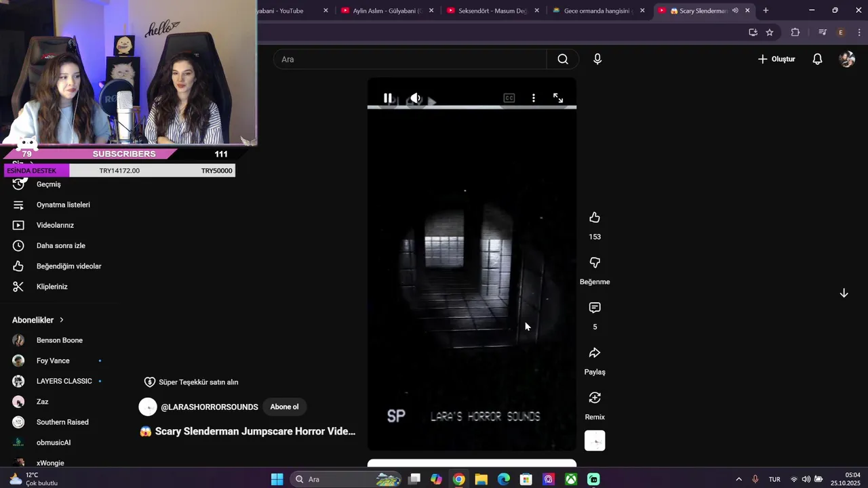
Task: Open Microsoft Edge from the taskbar
Action: click(503, 479)
